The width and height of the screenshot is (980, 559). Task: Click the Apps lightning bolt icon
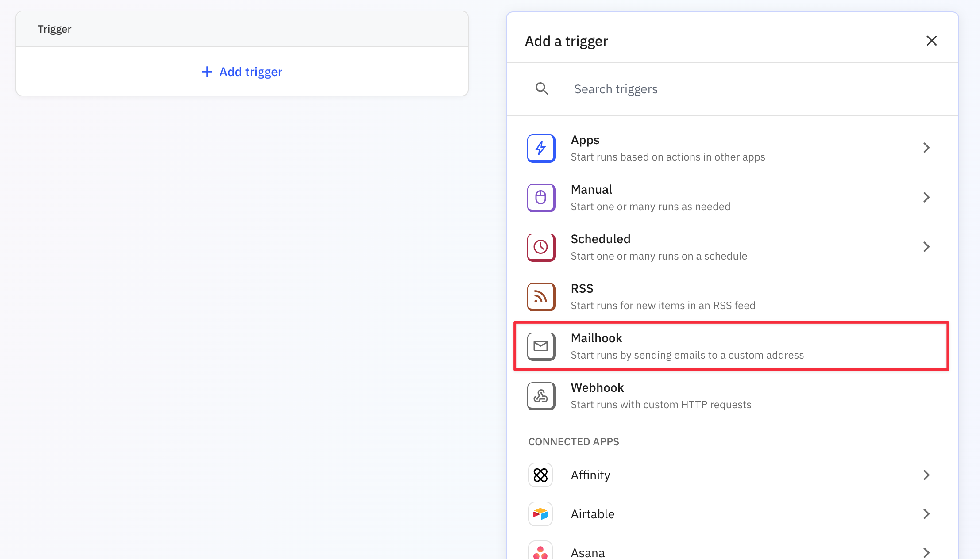[x=541, y=148]
